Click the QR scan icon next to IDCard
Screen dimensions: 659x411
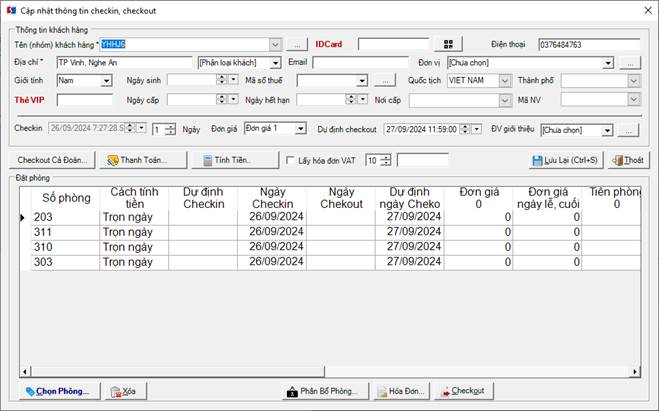448,44
